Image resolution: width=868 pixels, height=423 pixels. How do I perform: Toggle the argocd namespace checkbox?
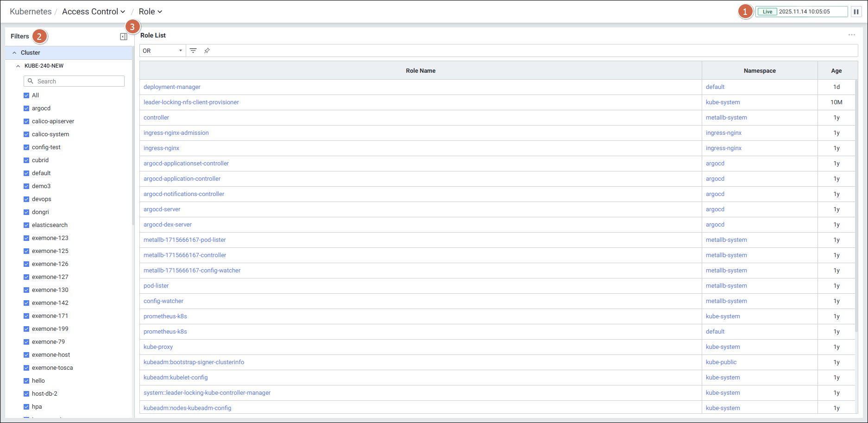click(x=26, y=108)
